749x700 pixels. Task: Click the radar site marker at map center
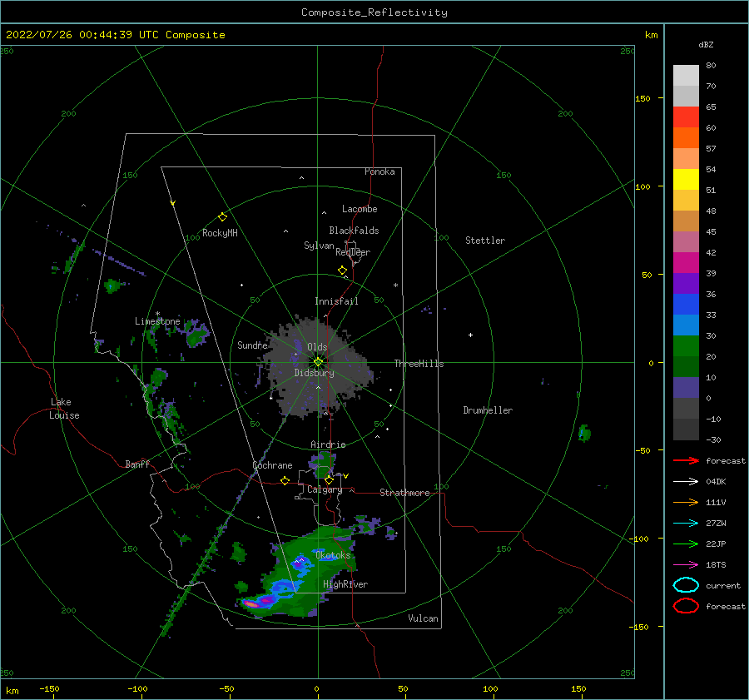click(x=318, y=362)
